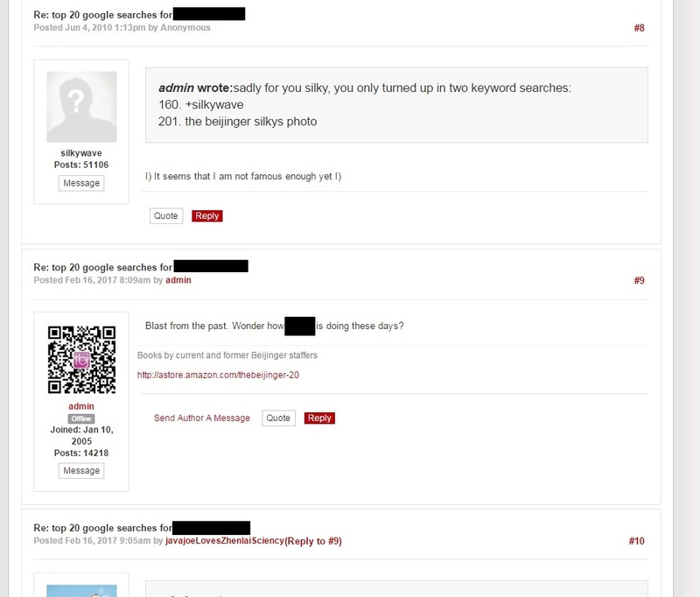Quote silkywave's post #8
The width and height of the screenshot is (700, 597).
tap(166, 215)
